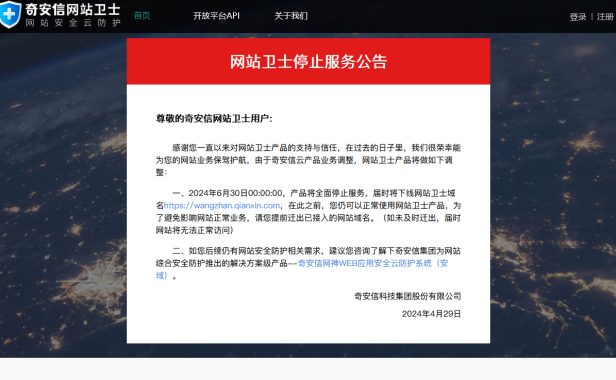Open the 关于我们 menu item
Screen dimensions: 616x380
(291, 16)
